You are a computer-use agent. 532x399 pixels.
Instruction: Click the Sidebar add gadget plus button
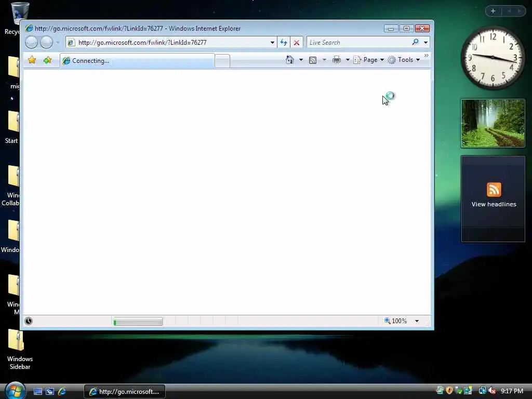click(x=493, y=11)
